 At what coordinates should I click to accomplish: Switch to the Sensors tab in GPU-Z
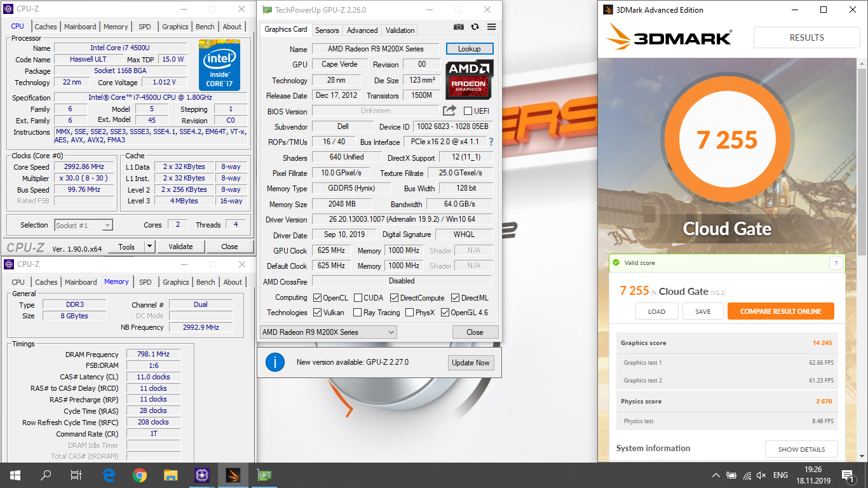click(327, 30)
